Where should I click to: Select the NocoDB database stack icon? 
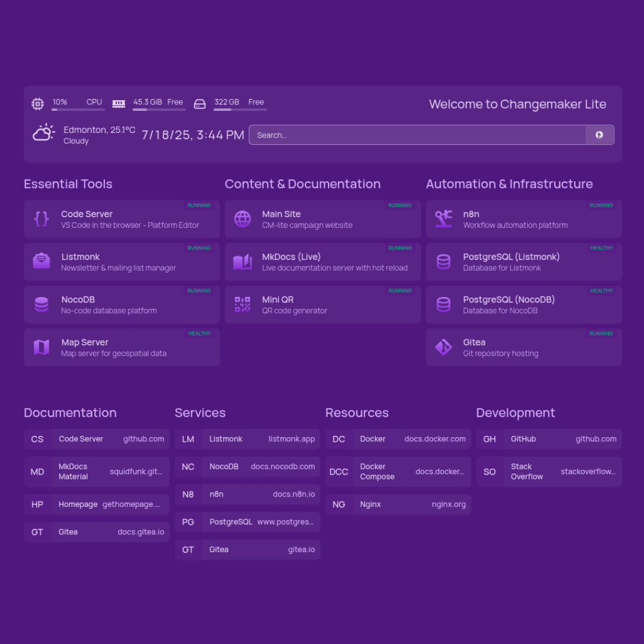pyautogui.click(x=41, y=304)
